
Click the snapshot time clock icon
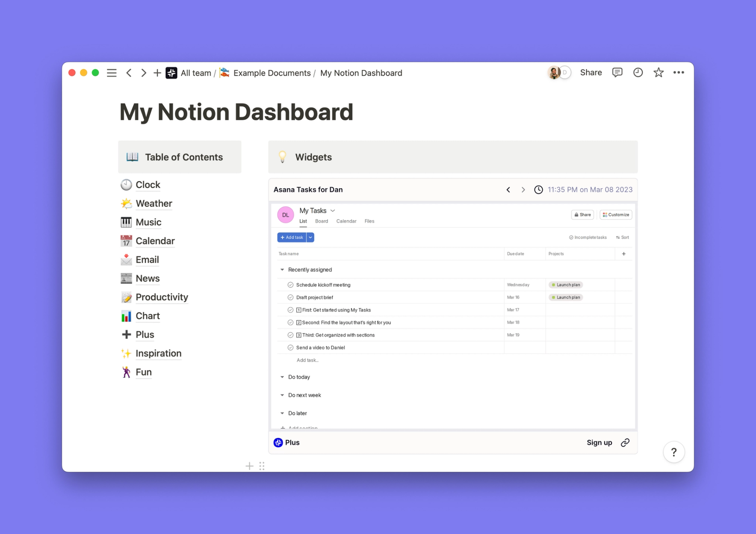coord(538,190)
